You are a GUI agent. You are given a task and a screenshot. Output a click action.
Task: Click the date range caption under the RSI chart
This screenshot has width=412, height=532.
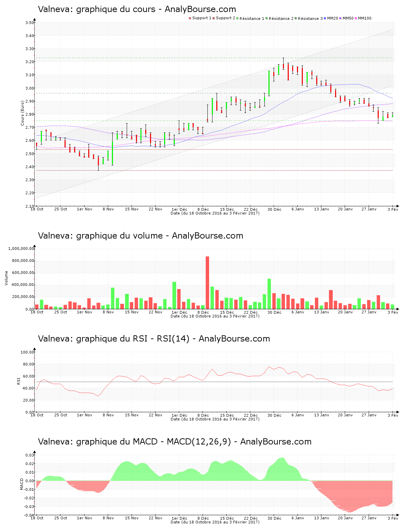(215, 419)
